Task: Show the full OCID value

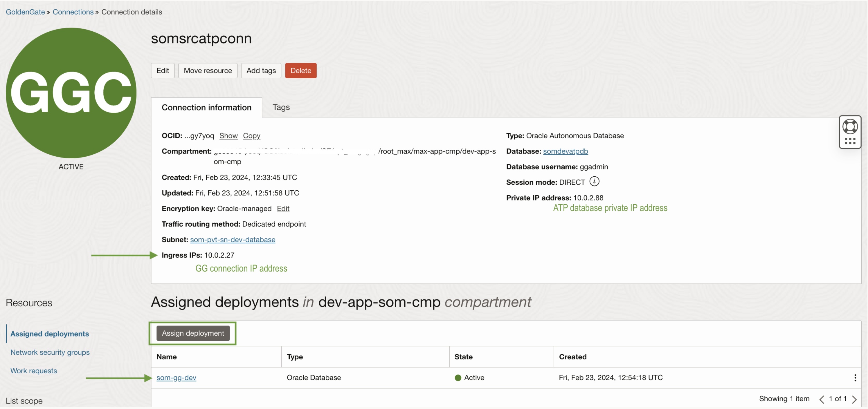Action: pos(228,135)
